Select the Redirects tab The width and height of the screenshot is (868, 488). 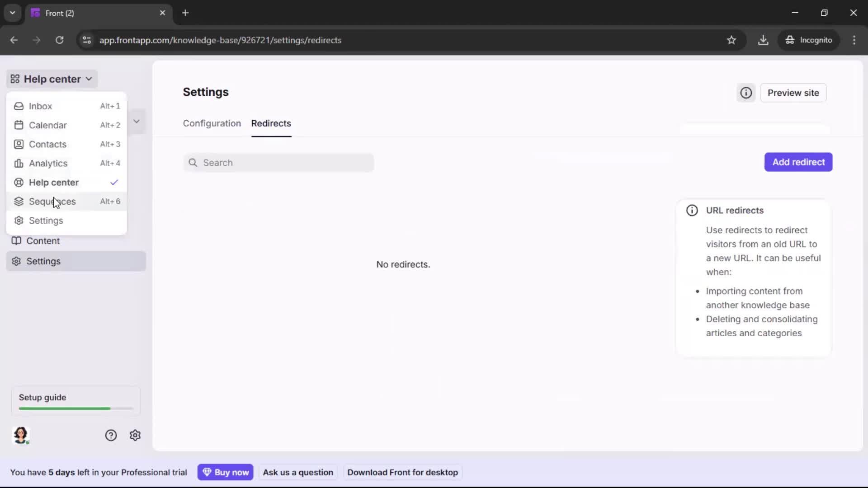[271, 123]
